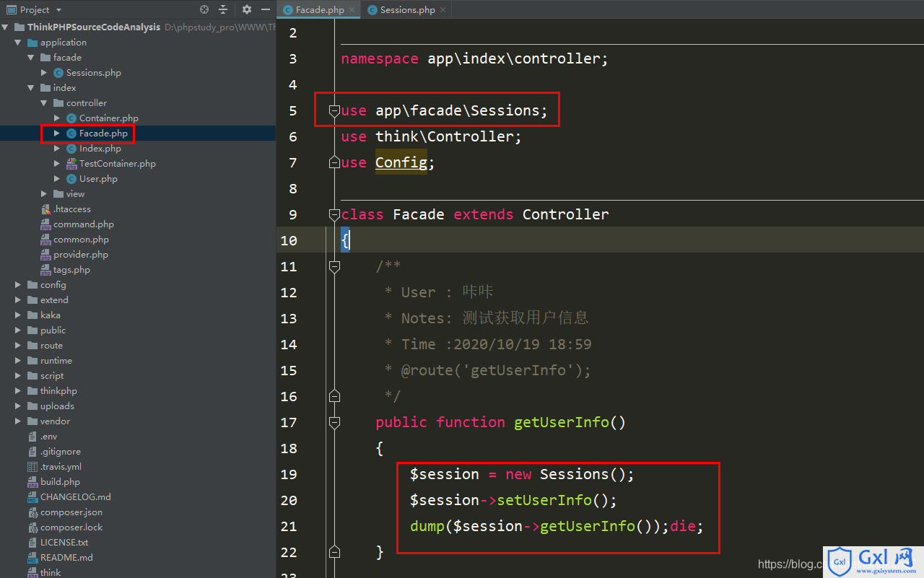The image size is (924, 578).
Task: Click the runtime folder icon
Action: tap(32, 361)
